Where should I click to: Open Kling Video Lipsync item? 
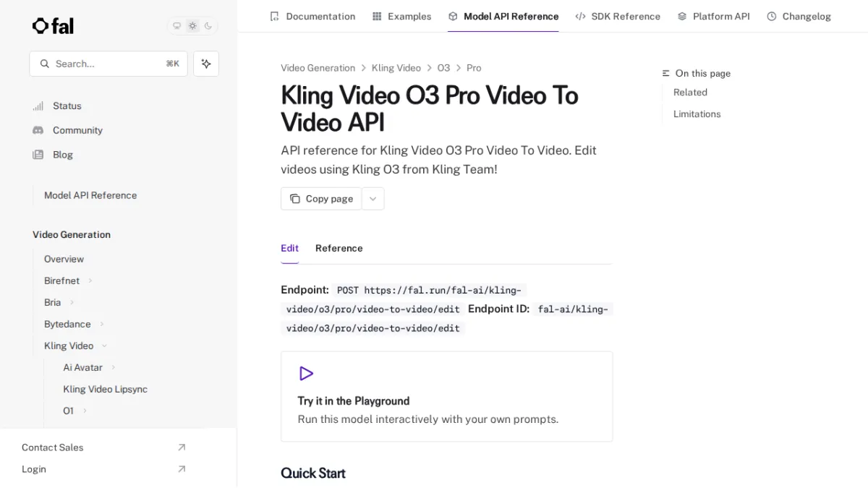(x=105, y=389)
